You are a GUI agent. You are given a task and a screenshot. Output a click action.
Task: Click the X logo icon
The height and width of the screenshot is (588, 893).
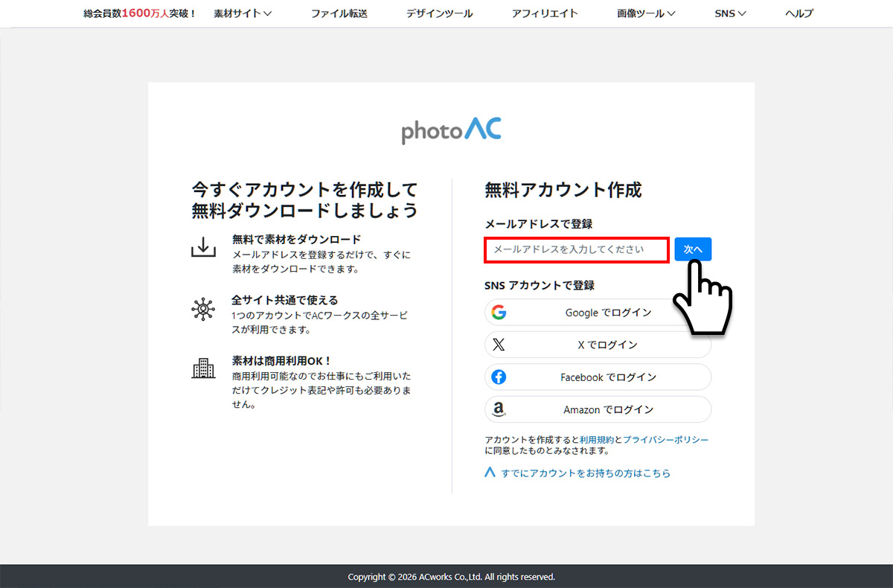click(x=499, y=345)
